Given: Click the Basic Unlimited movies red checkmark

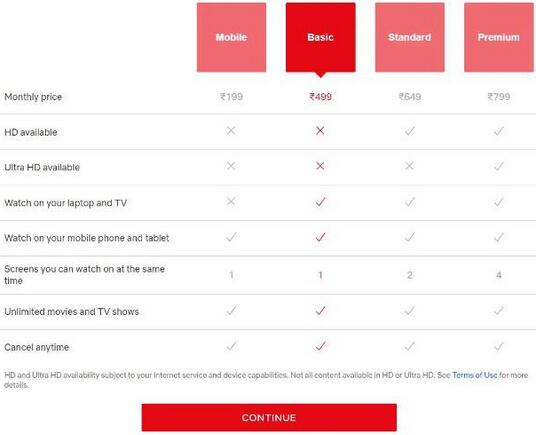Looking at the screenshot, I should tap(320, 311).
